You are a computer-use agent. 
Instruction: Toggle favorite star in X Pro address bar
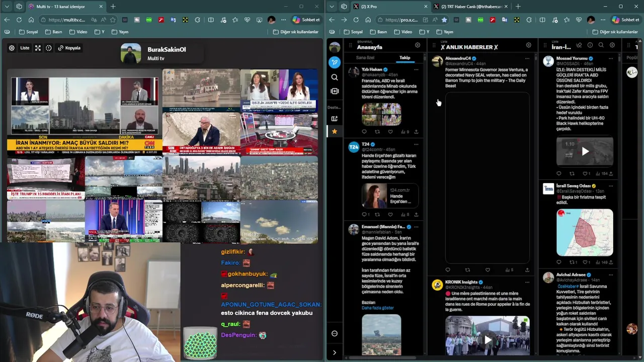point(444,20)
